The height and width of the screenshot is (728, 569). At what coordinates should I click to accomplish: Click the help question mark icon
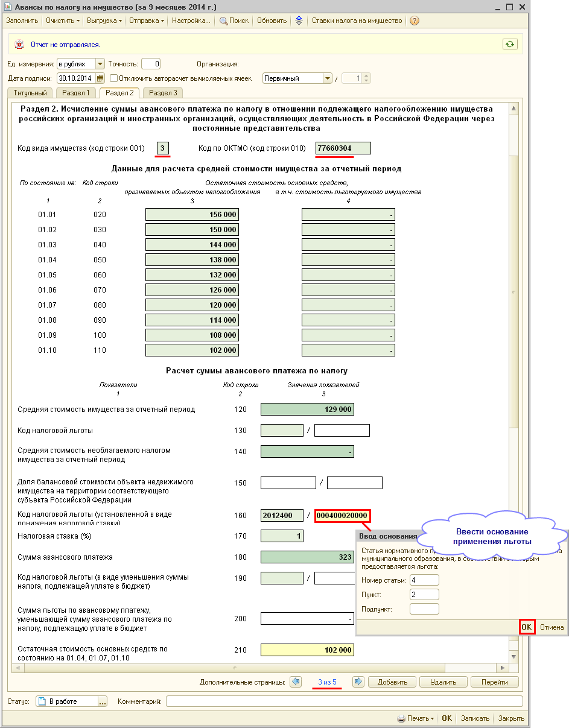(x=414, y=21)
